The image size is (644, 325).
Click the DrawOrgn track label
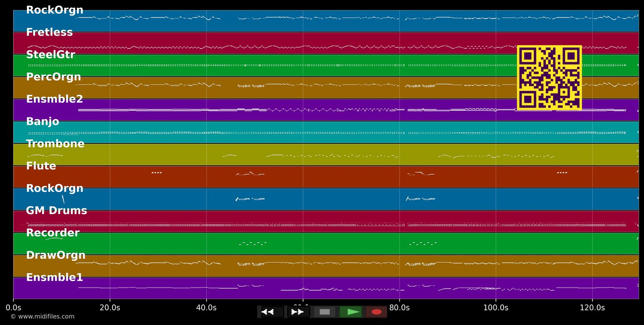pyautogui.click(x=56, y=255)
